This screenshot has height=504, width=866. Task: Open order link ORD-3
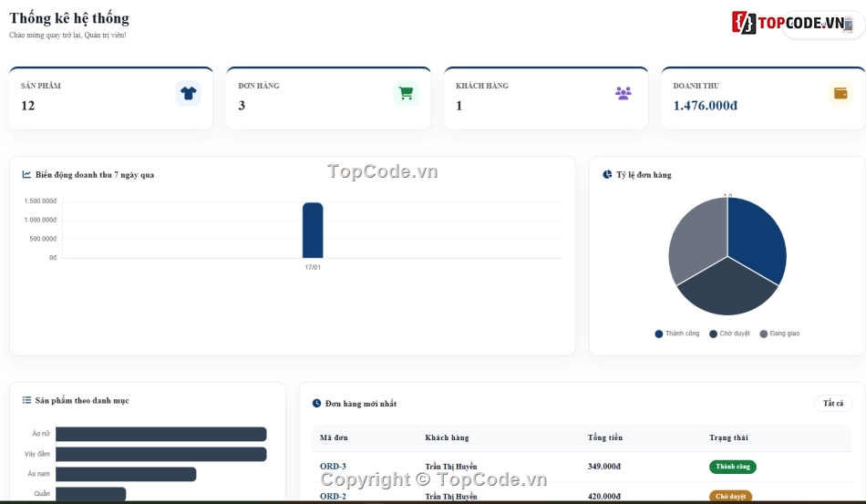click(x=333, y=467)
